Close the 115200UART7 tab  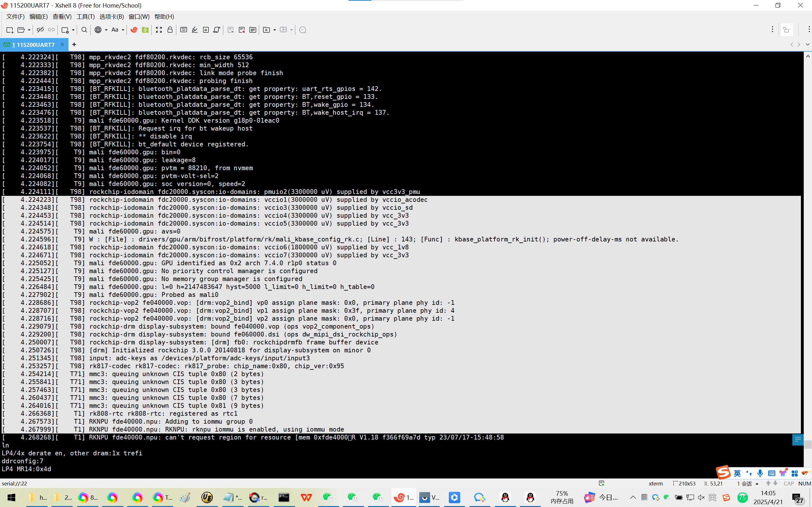coord(62,44)
